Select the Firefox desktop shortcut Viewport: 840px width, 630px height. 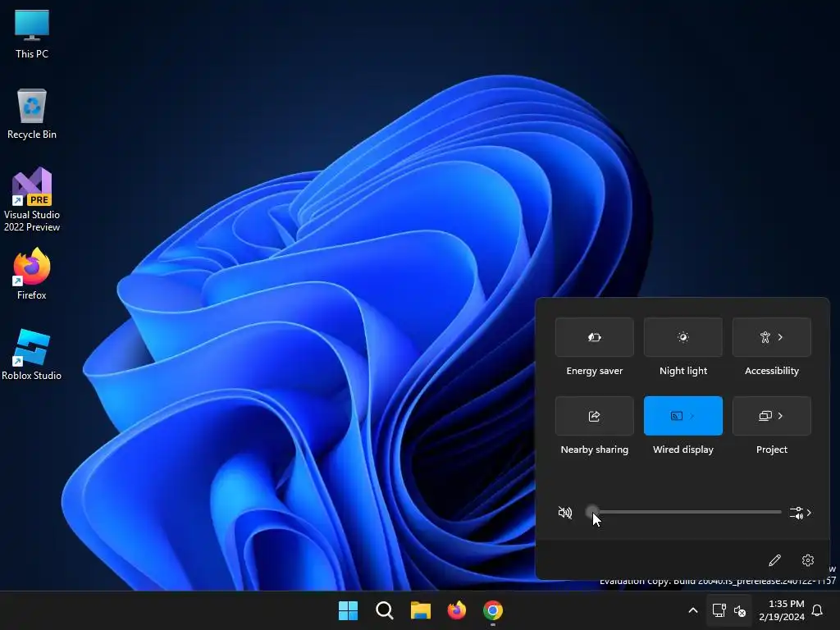[x=32, y=274]
